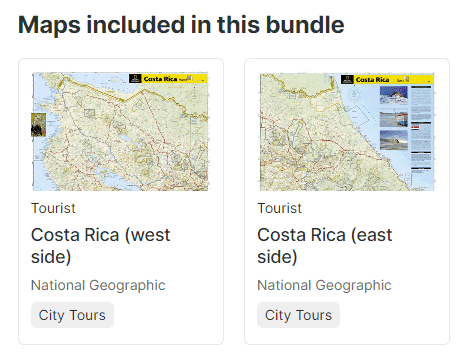The image size is (464, 362).
Task: Click the Tourist label on east side card
Action: pyautogui.click(x=280, y=208)
